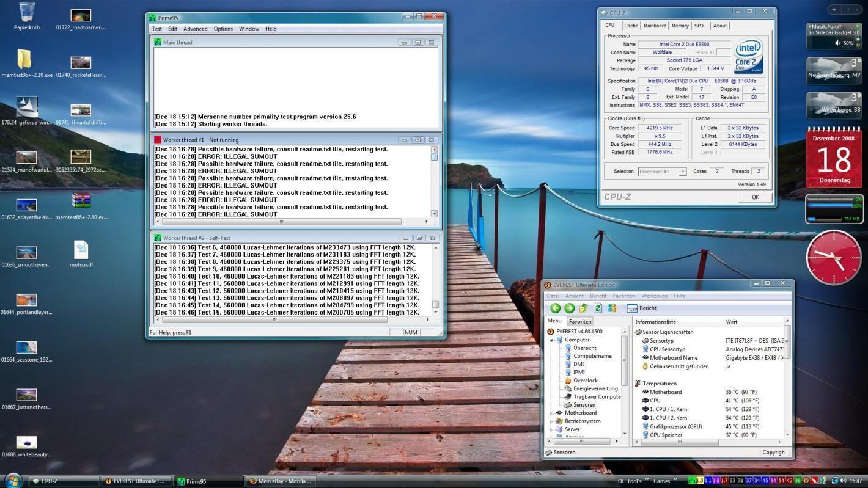
Task: Click the orange EVEREST info tray icon
Action: [x=806, y=481]
